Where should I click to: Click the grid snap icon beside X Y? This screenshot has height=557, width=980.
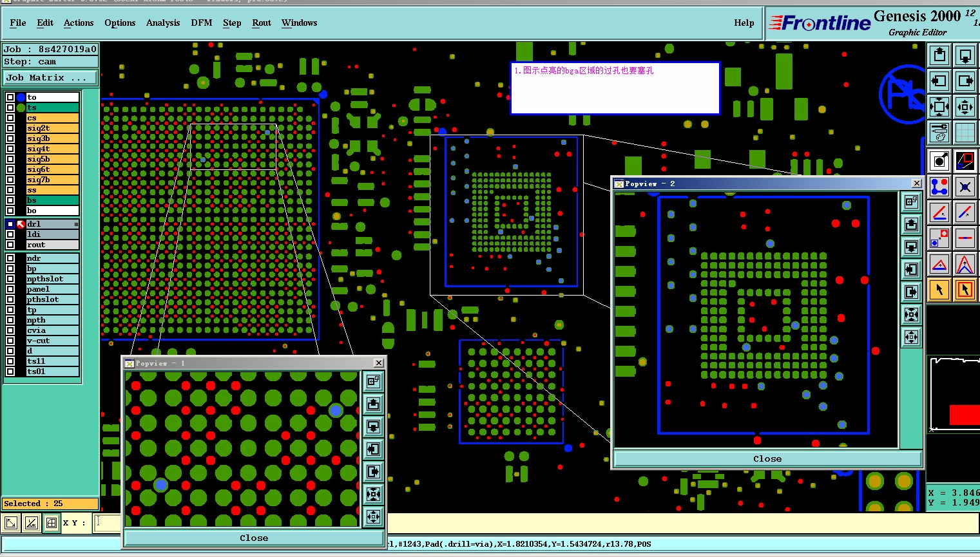point(52,523)
